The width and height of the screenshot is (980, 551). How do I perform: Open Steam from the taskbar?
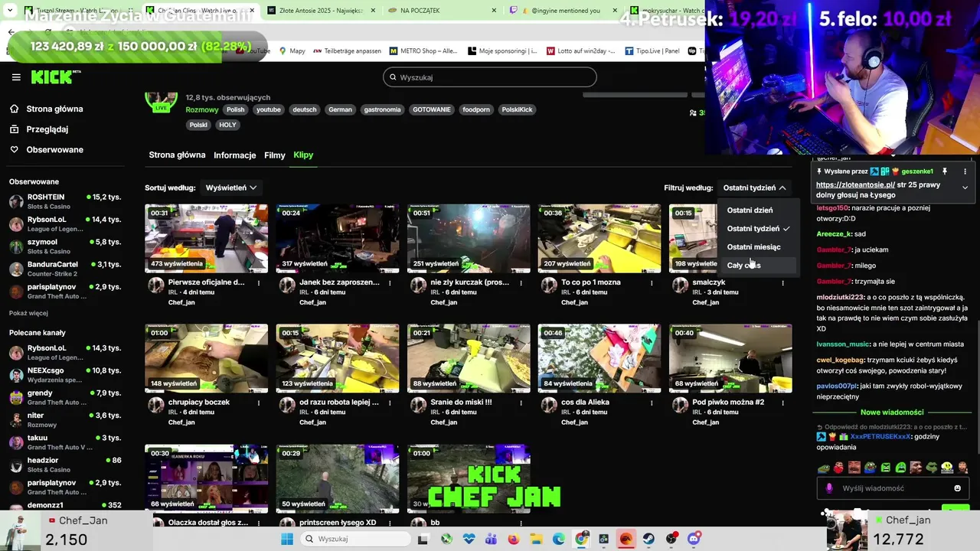click(648, 539)
